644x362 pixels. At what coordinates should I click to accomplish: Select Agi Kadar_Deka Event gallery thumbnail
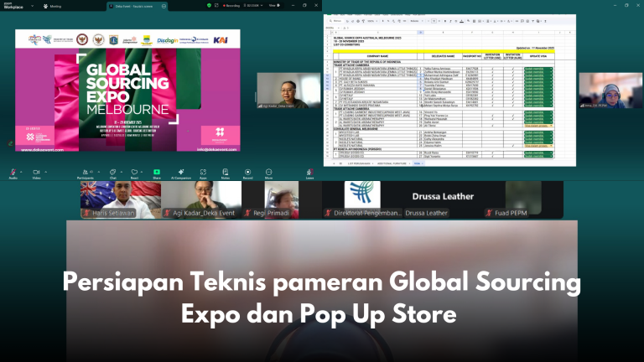pyautogui.click(x=201, y=199)
